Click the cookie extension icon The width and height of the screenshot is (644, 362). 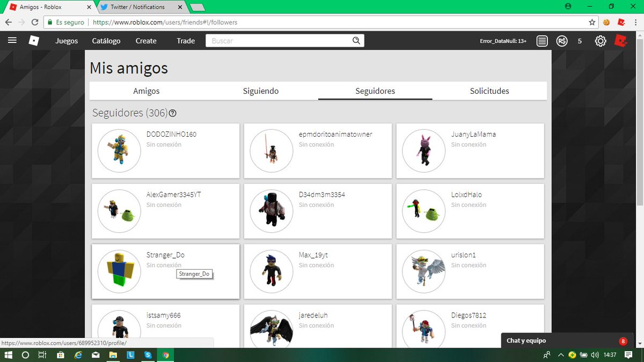click(x=606, y=23)
